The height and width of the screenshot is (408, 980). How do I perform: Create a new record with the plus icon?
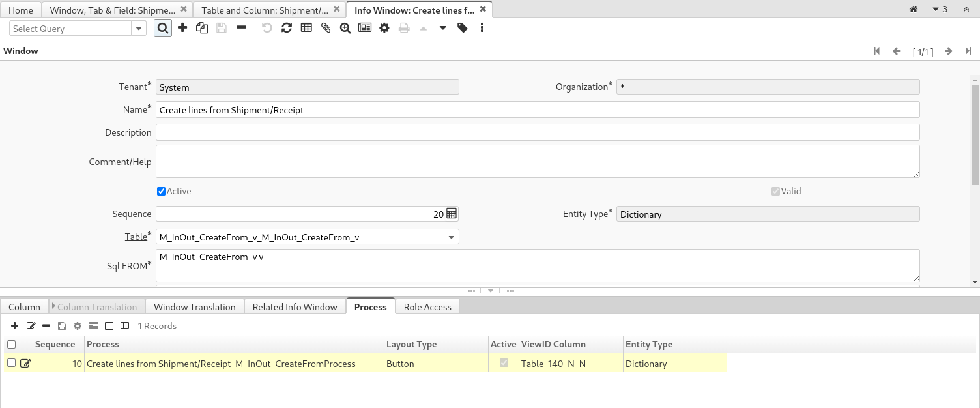[182, 27]
